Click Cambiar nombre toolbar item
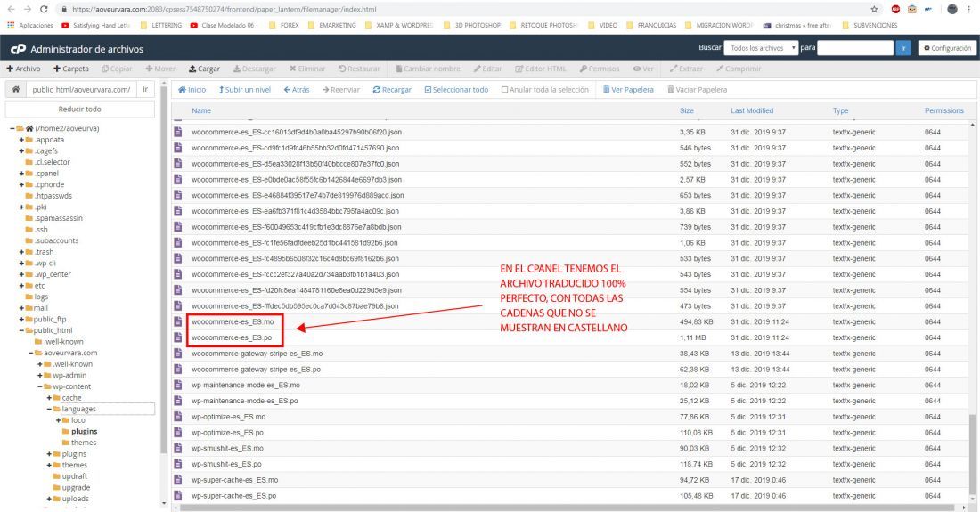Image resolution: width=980 pixels, height=512 pixels. tap(429, 69)
